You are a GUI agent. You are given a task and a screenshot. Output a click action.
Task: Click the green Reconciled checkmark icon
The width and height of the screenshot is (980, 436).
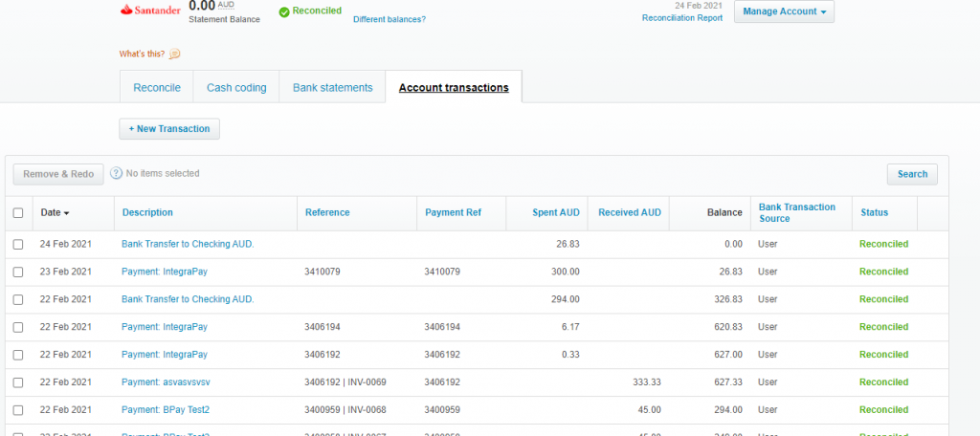coord(284,11)
